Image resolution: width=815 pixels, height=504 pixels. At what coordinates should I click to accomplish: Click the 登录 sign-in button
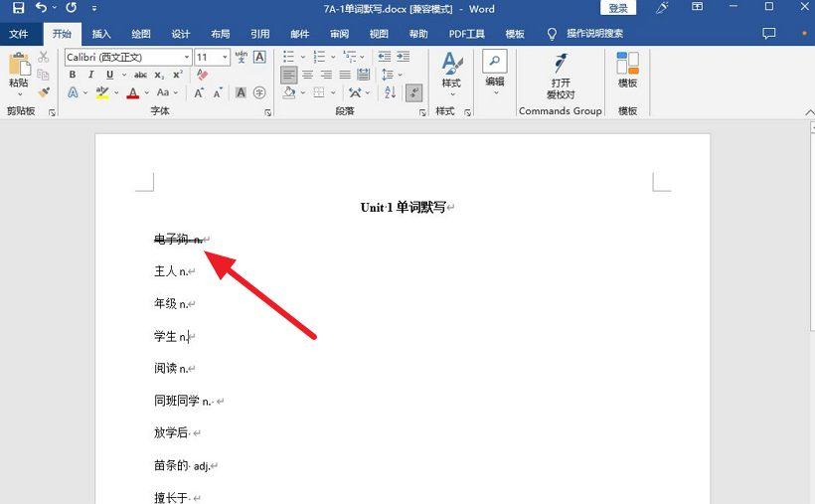pyautogui.click(x=618, y=8)
